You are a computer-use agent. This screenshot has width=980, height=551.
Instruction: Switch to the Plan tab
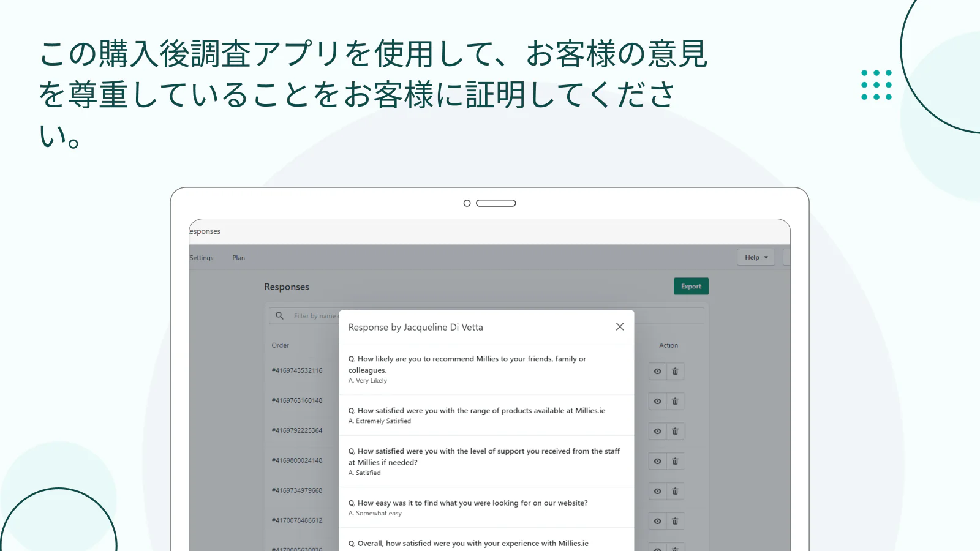tap(239, 258)
